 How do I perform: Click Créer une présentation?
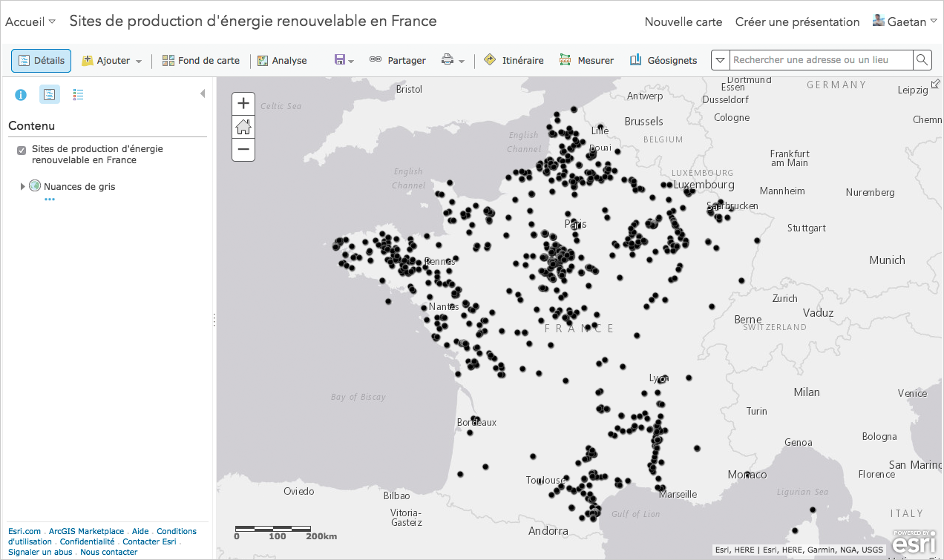coord(797,22)
